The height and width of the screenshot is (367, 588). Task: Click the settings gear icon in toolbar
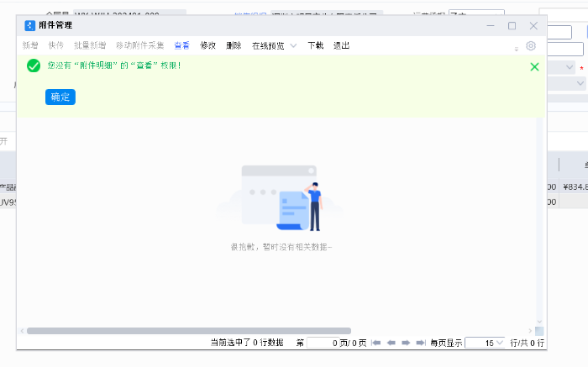[x=531, y=46]
